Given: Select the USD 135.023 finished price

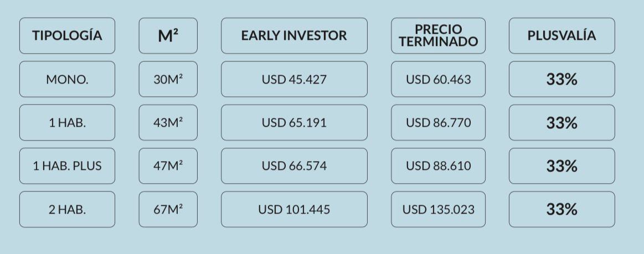Looking at the screenshot, I should point(438,209).
